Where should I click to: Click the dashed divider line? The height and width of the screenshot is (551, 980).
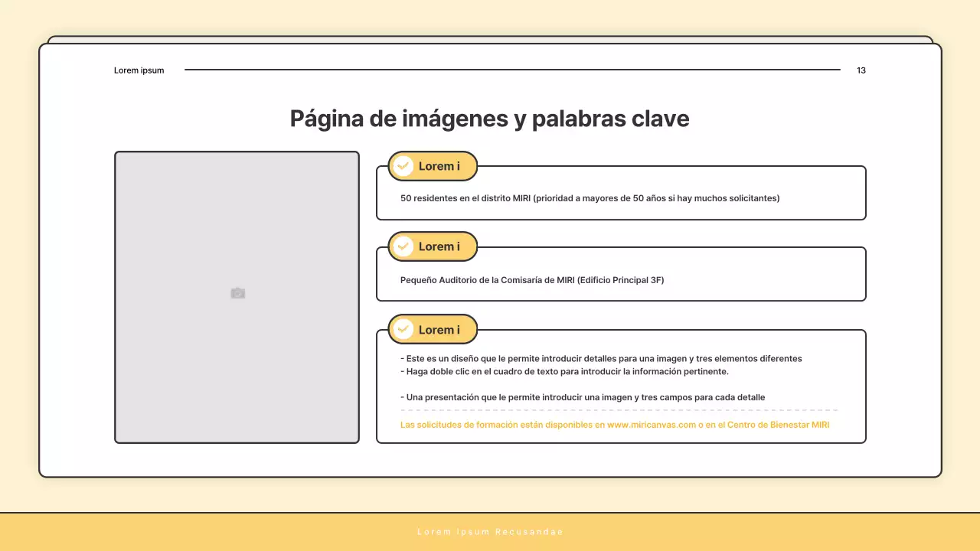[x=620, y=410]
